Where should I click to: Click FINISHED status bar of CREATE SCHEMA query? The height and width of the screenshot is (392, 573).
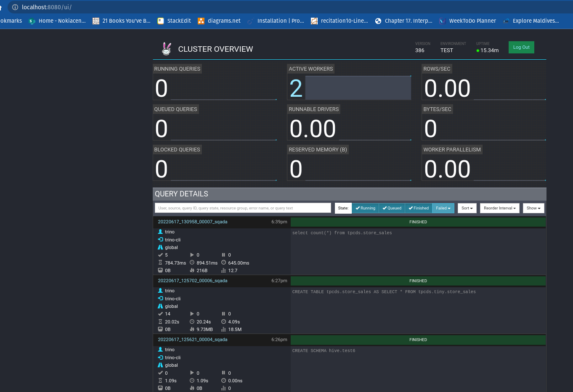click(x=418, y=340)
